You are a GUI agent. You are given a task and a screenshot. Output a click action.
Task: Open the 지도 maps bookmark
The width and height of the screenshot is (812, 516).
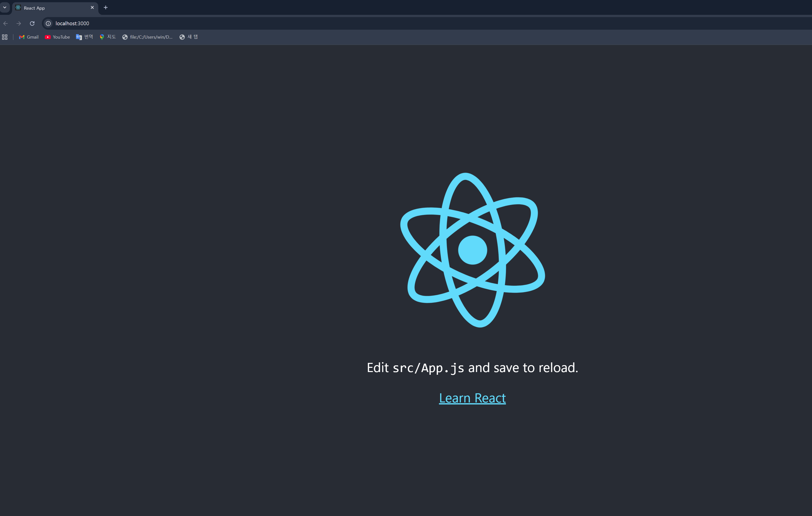[108, 37]
